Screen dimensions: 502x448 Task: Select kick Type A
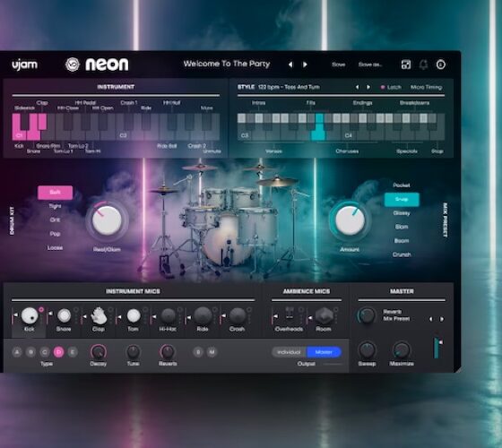17,352
